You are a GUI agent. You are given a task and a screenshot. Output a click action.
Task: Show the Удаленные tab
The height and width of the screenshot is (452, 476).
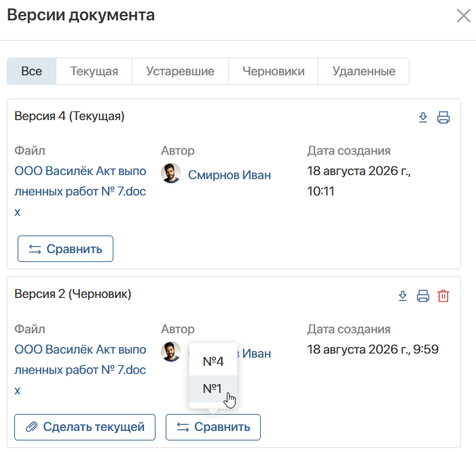point(364,71)
